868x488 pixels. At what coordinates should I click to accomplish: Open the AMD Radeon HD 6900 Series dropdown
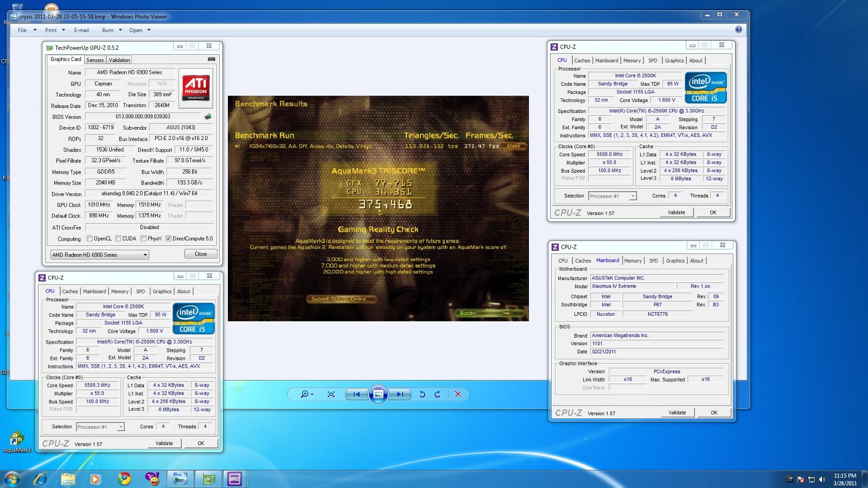pos(99,255)
